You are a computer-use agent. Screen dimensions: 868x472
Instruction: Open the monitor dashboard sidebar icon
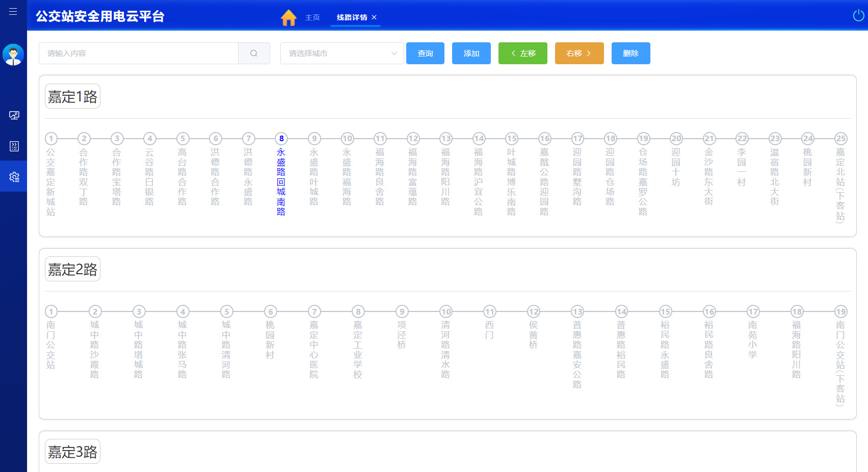(x=14, y=116)
